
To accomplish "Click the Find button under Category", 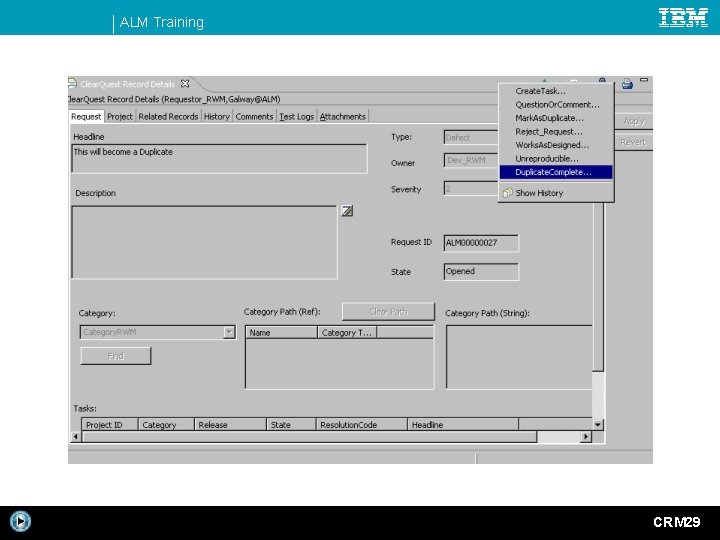I will [x=116, y=356].
